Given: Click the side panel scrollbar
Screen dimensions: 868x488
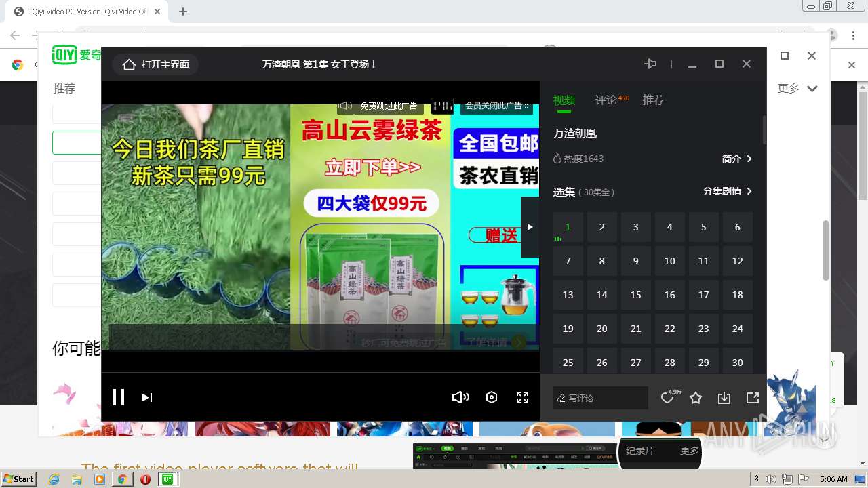Looking at the screenshot, I should (765, 129).
